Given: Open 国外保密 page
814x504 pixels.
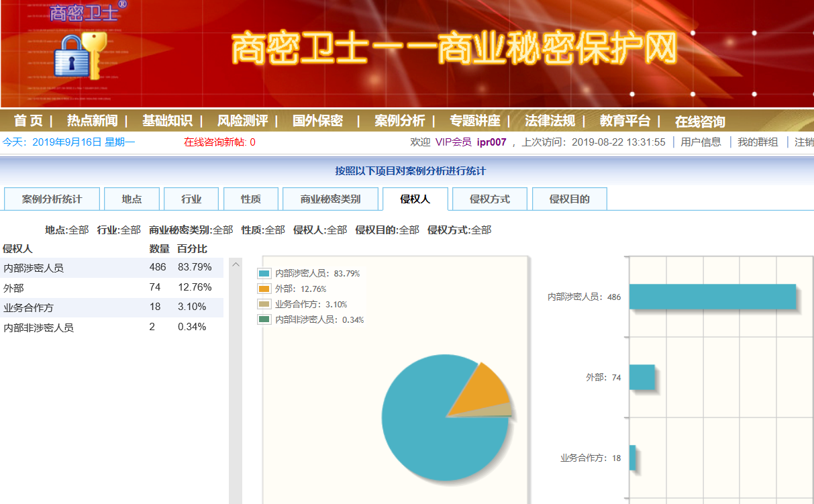Looking at the screenshot, I should click(x=317, y=121).
